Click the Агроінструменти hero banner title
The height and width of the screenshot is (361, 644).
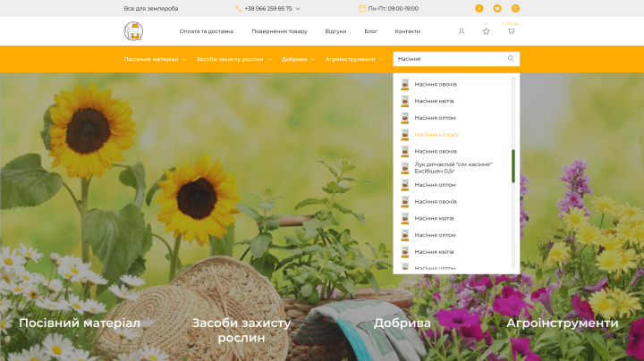(x=563, y=323)
